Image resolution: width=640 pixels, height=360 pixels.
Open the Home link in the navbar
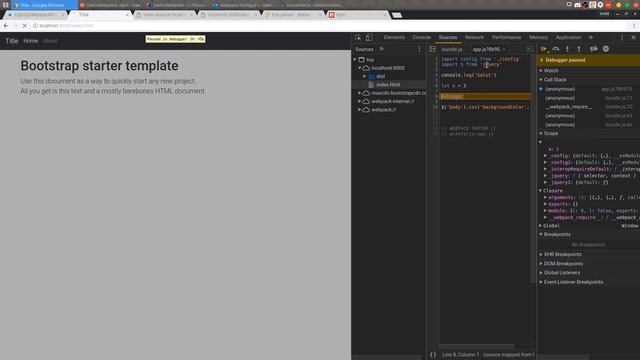31,41
